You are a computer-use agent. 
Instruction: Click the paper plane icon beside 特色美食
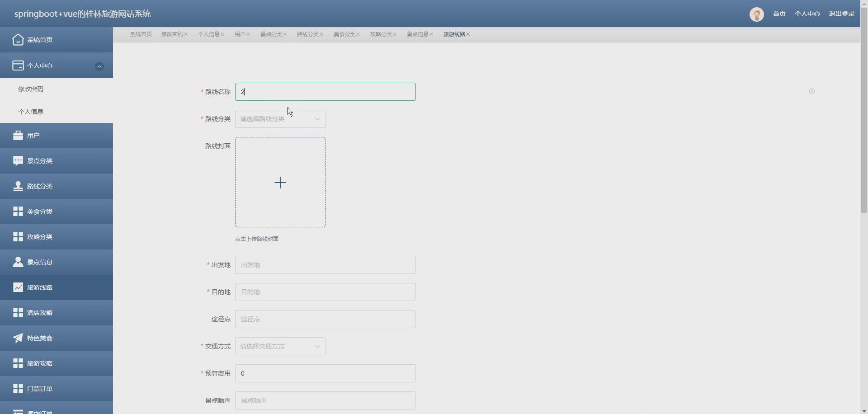point(18,338)
